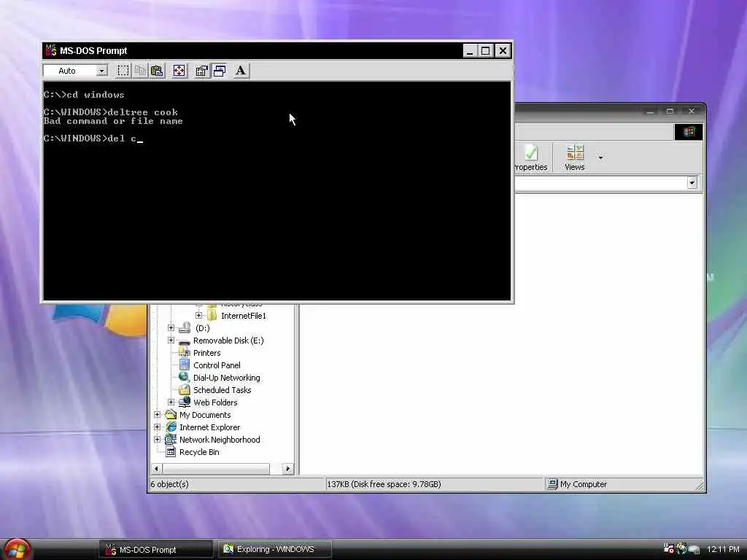Click the third system tray icon
The width and height of the screenshot is (747, 560).
[694, 550]
